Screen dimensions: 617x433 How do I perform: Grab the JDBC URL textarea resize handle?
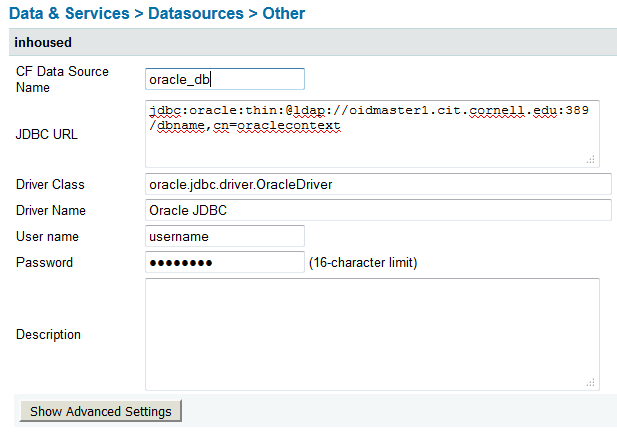tap(591, 159)
